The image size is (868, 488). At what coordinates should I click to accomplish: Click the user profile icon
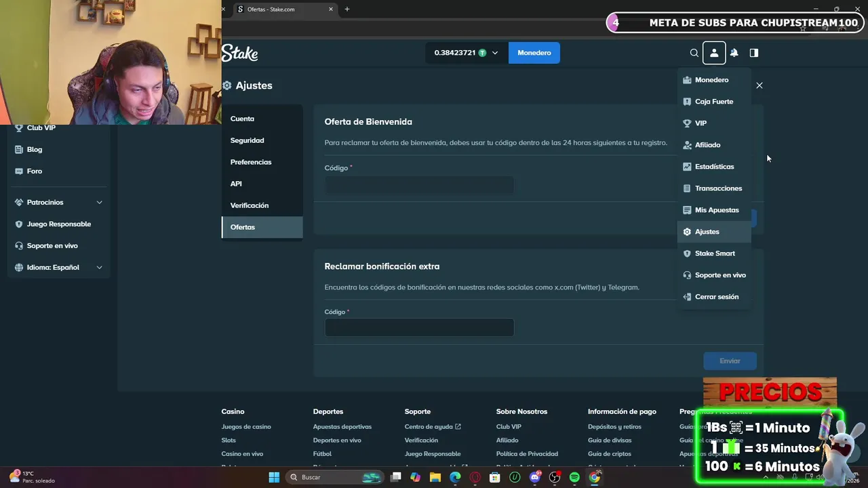[714, 53]
